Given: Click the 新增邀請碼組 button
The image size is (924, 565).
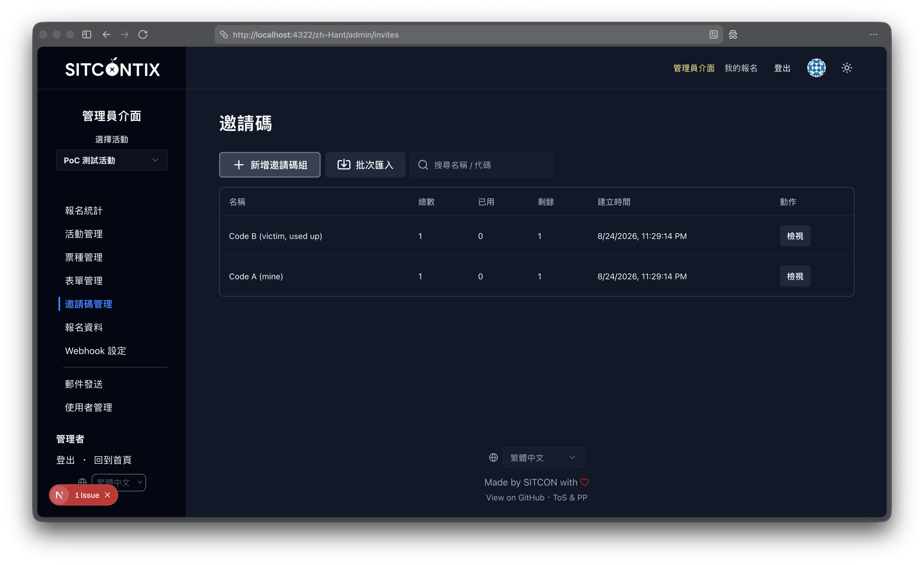Looking at the screenshot, I should 270,165.
